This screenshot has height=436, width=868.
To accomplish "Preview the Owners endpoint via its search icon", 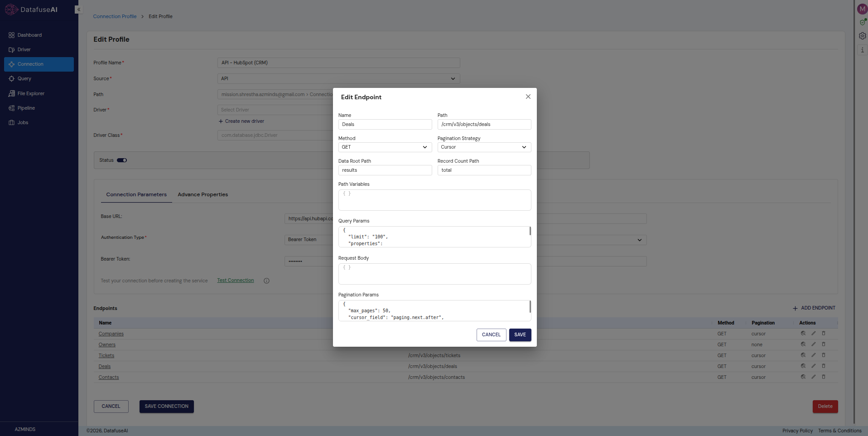I will tap(803, 344).
